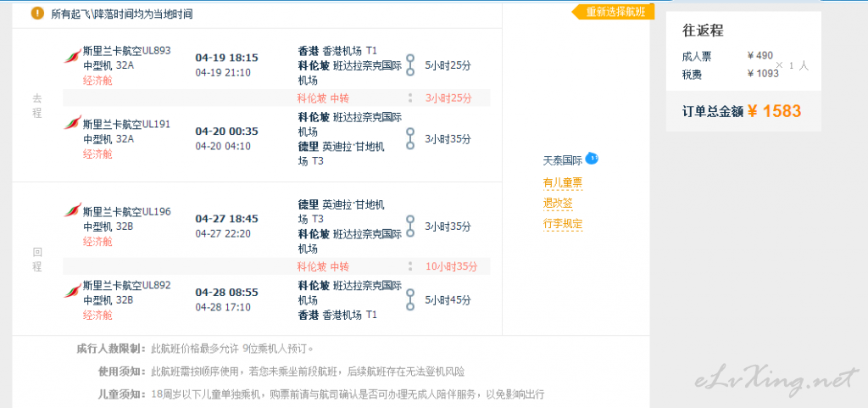Click departure time 04-27 18:45
The height and width of the screenshot is (408, 868).
point(227,219)
